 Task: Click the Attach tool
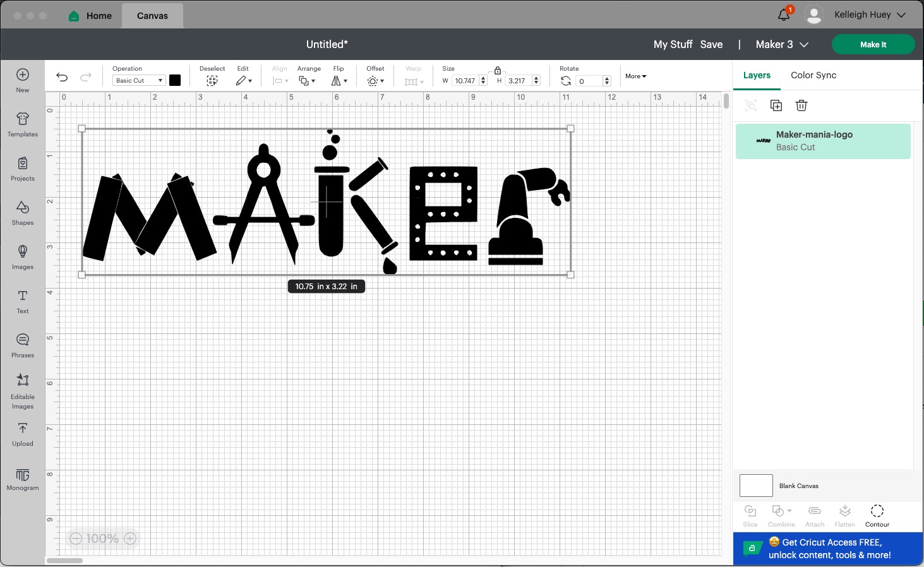[x=815, y=515]
